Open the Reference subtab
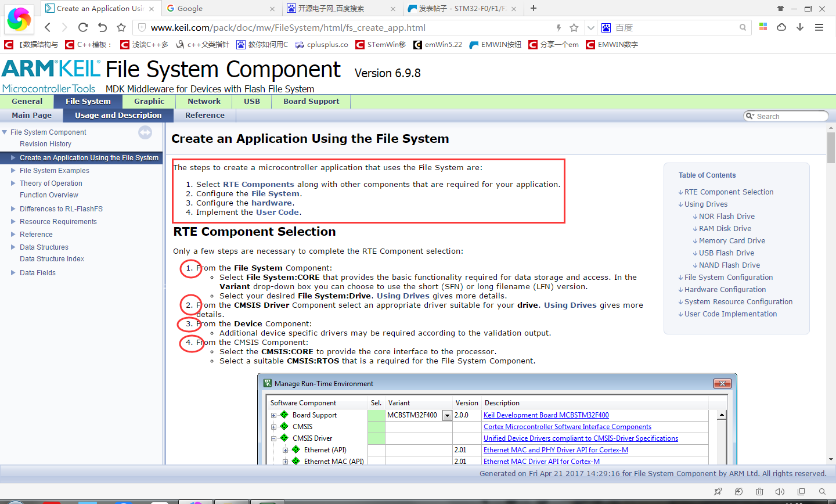 point(205,116)
